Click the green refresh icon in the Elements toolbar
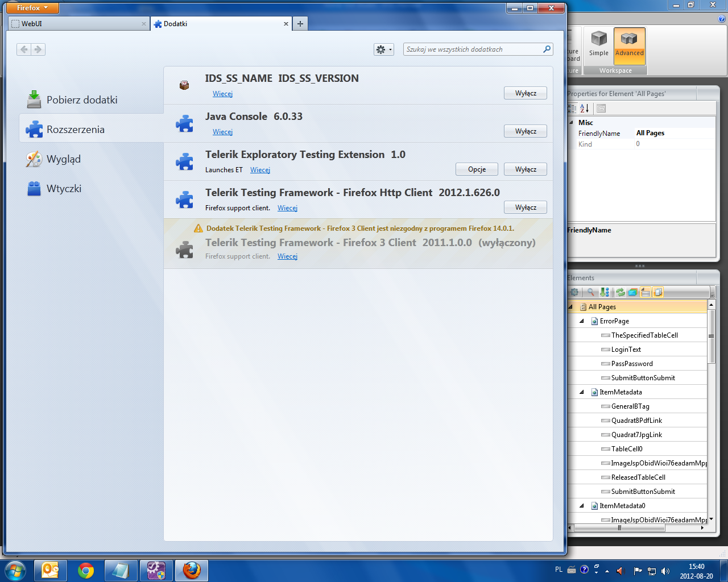 pyautogui.click(x=621, y=292)
